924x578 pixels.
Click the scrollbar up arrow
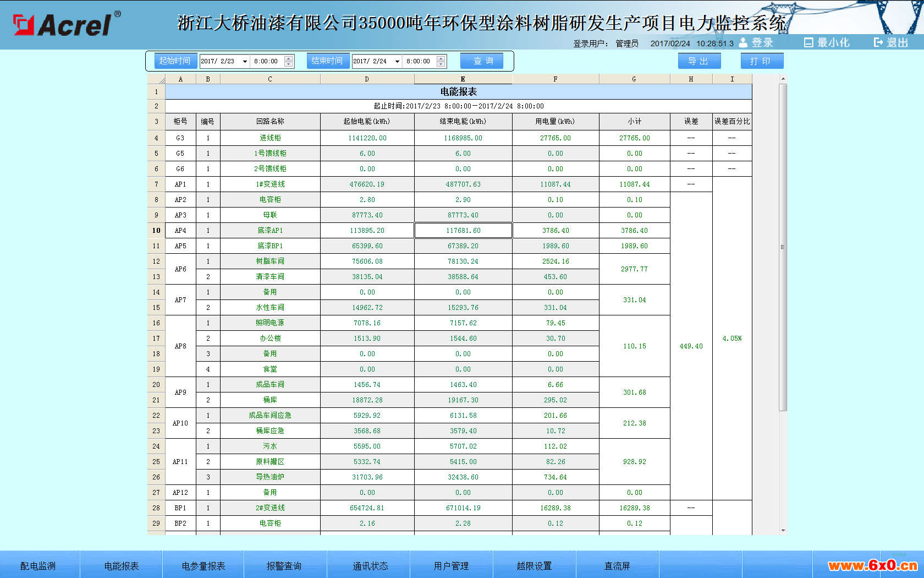pyautogui.click(x=783, y=79)
